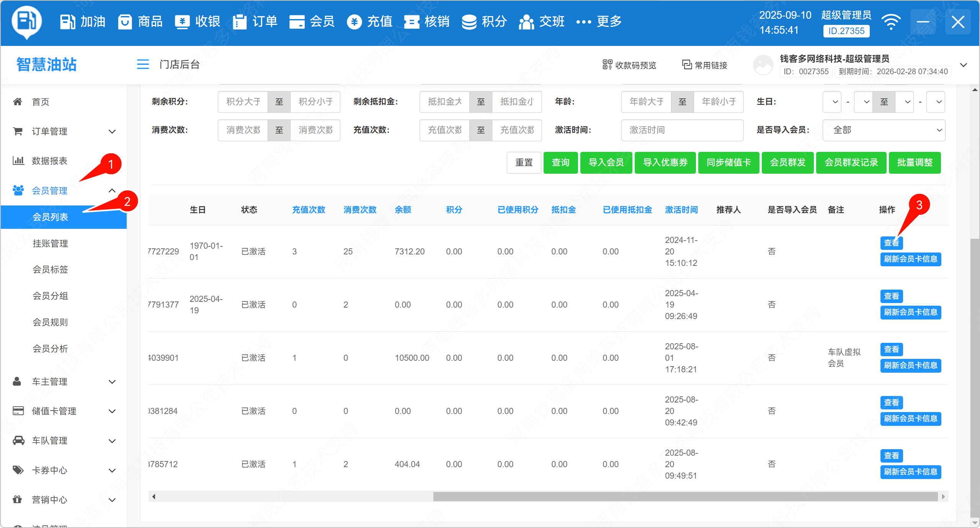Click the green 导入会员 button

point(606,163)
